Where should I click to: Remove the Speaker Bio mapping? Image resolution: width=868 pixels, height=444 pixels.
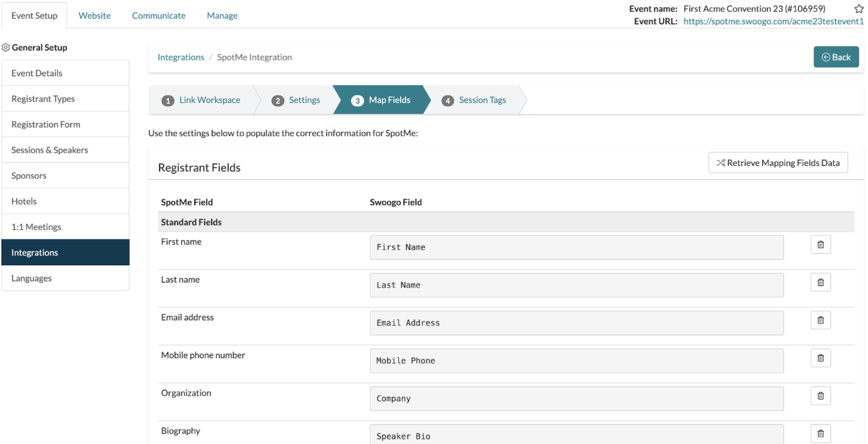(x=820, y=433)
